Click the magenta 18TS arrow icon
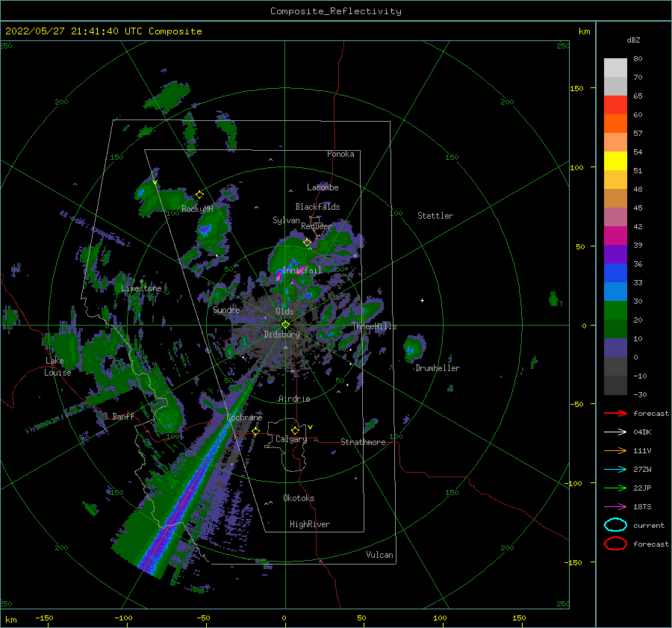This screenshot has width=672, height=628. (615, 506)
